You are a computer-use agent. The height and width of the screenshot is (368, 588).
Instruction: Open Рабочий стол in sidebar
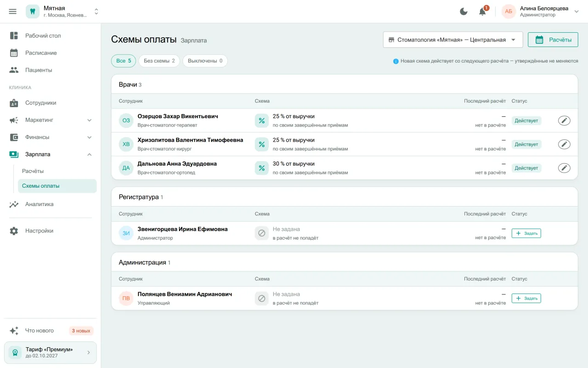51,35
